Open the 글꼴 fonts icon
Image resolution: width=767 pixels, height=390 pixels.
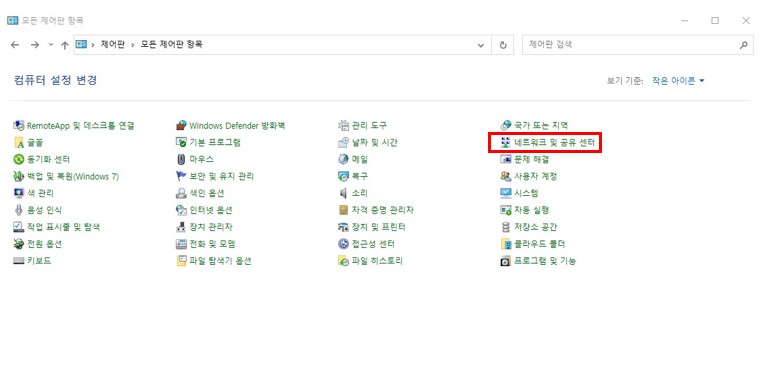pyautogui.click(x=19, y=142)
